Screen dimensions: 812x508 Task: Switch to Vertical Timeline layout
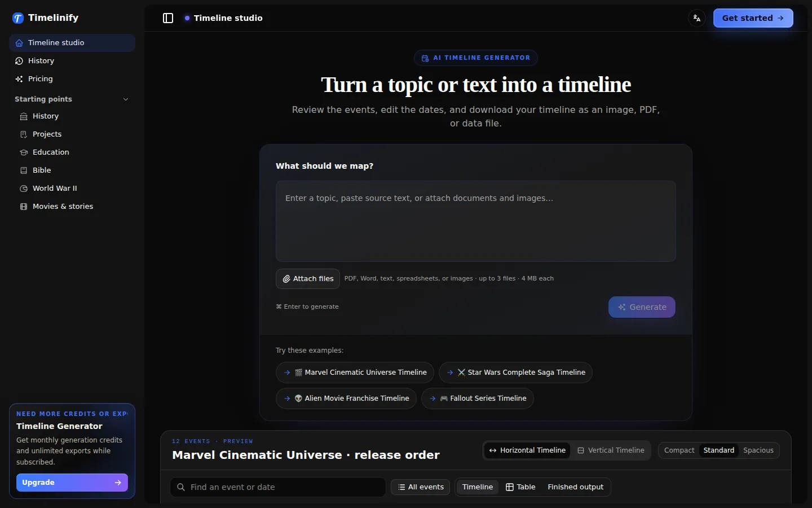point(611,450)
